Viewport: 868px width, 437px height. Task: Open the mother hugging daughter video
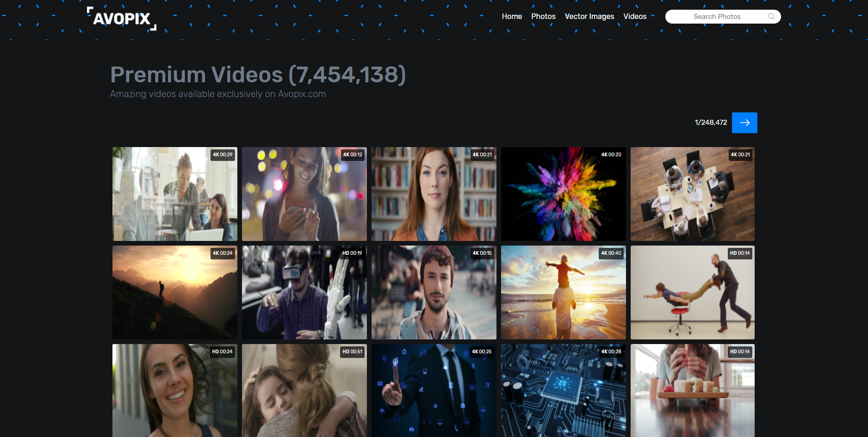[304, 390]
